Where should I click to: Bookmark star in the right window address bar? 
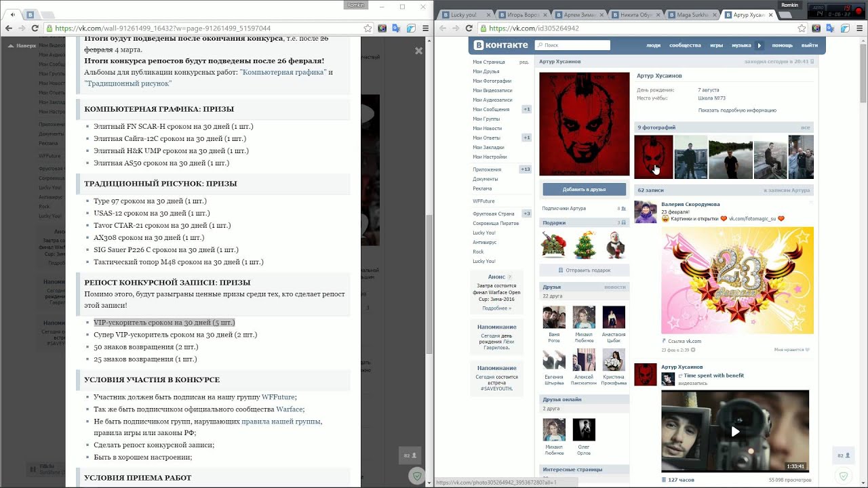[x=802, y=28]
